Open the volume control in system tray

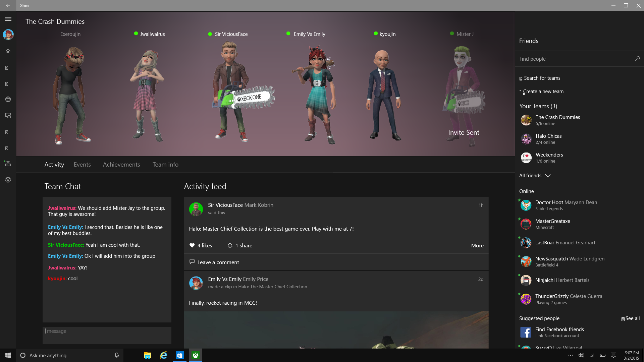pos(581,355)
